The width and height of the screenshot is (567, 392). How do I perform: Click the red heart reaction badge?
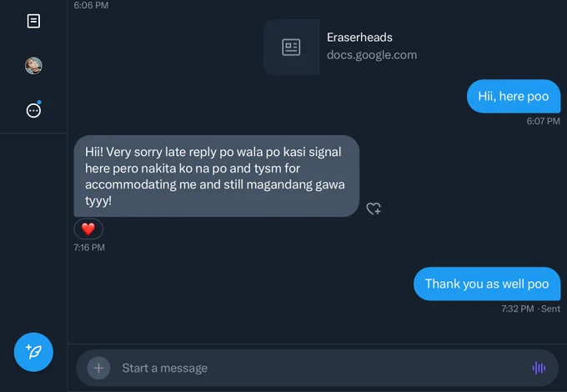click(x=88, y=229)
